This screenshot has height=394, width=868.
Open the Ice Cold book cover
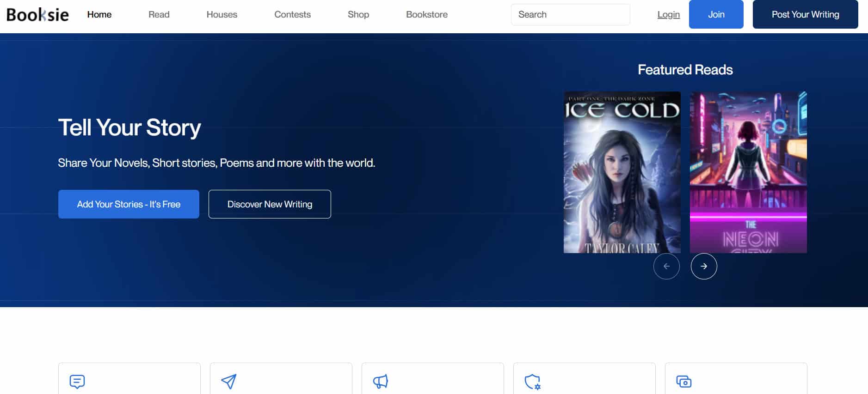[622, 172]
